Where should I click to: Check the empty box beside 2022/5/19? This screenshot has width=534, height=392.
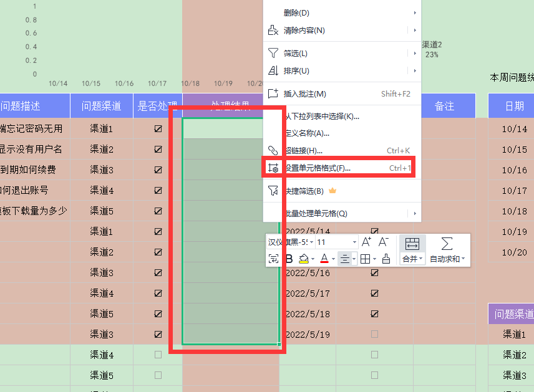coord(375,334)
